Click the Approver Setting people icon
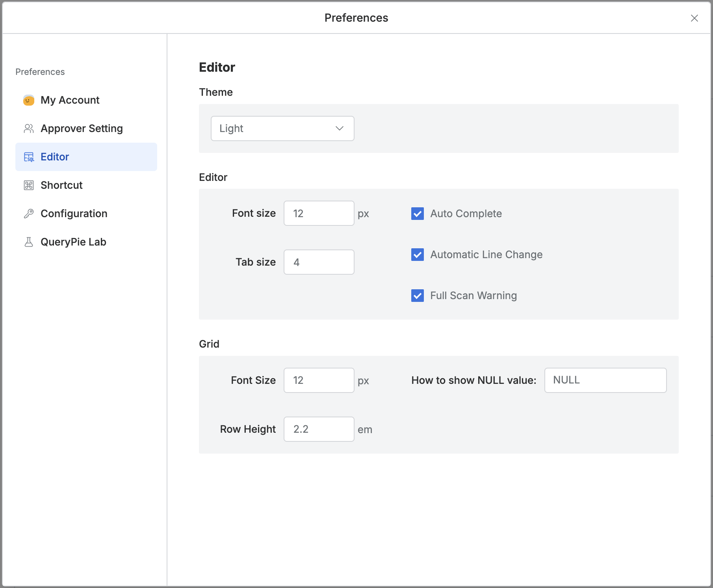 tap(29, 128)
